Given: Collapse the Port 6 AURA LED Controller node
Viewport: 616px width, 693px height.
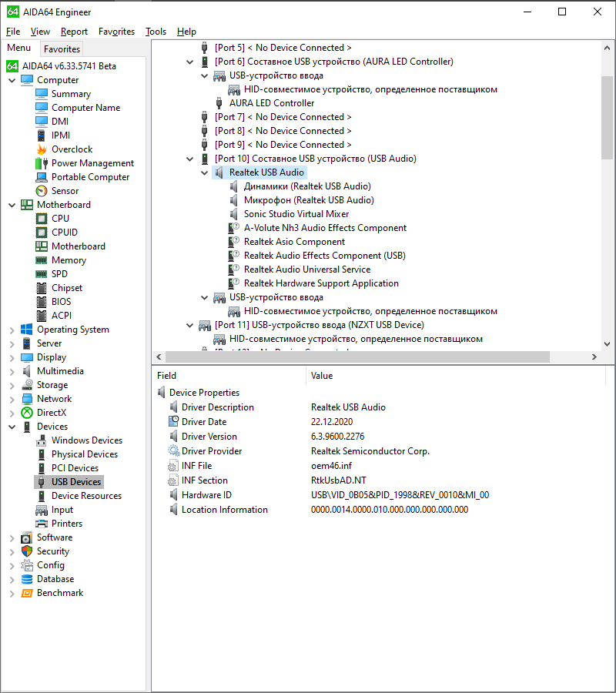Looking at the screenshot, I should click(189, 62).
